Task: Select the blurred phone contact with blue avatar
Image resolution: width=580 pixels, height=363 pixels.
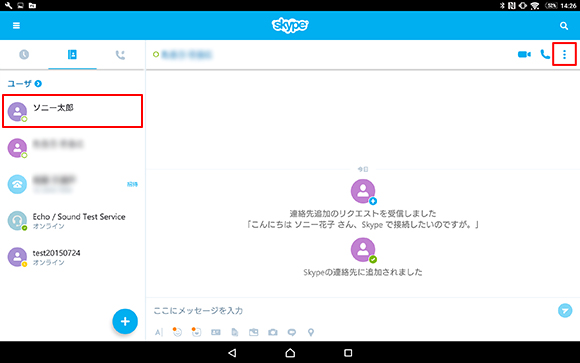Action: pyautogui.click(x=72, y=184)
